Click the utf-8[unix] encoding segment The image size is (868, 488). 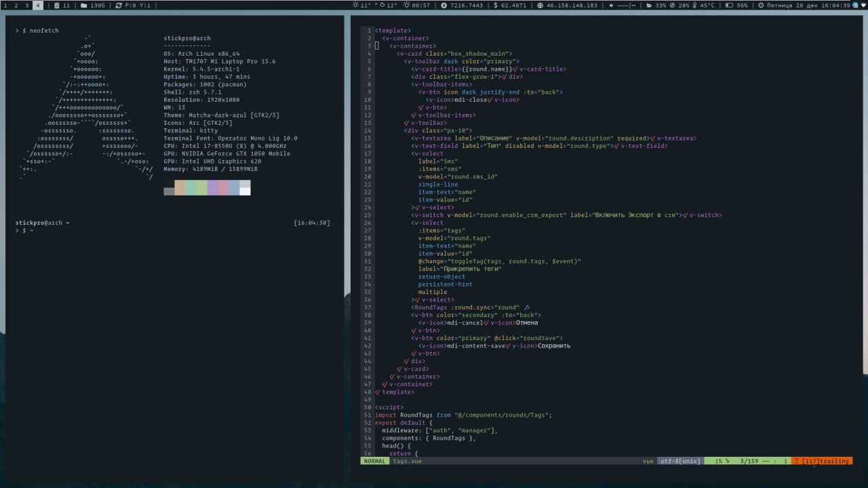[680, 461]
